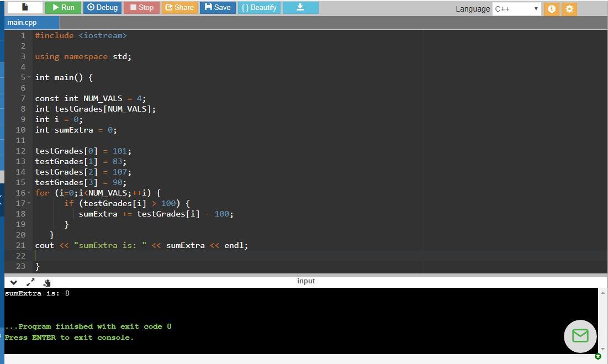Fold the if block on line 17
The width and height of the screenshot is (608, 364).
29,204
